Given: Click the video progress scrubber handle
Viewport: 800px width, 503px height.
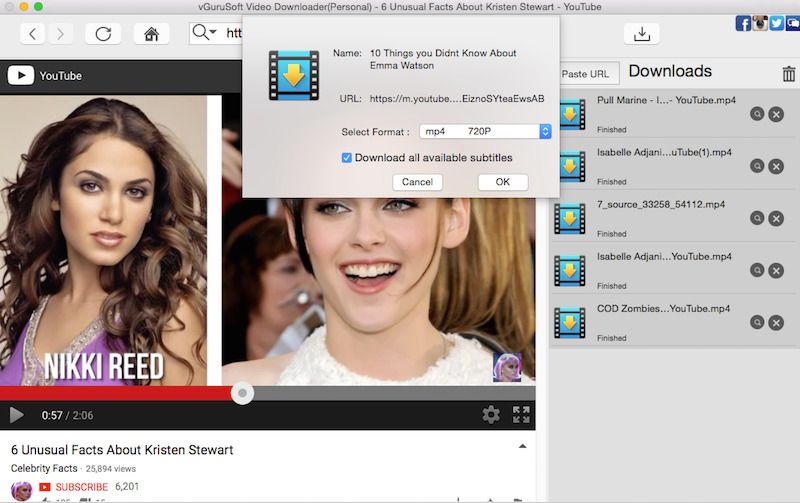Looking at the screenshot, I should coord(242,393).
